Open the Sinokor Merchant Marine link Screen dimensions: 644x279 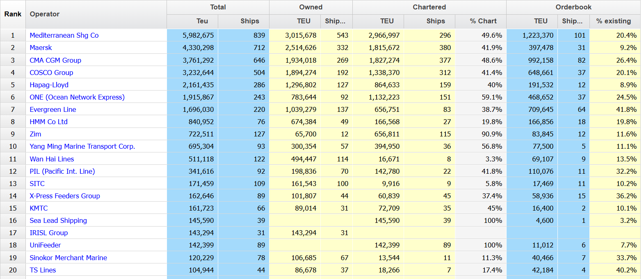coord(68,258)
